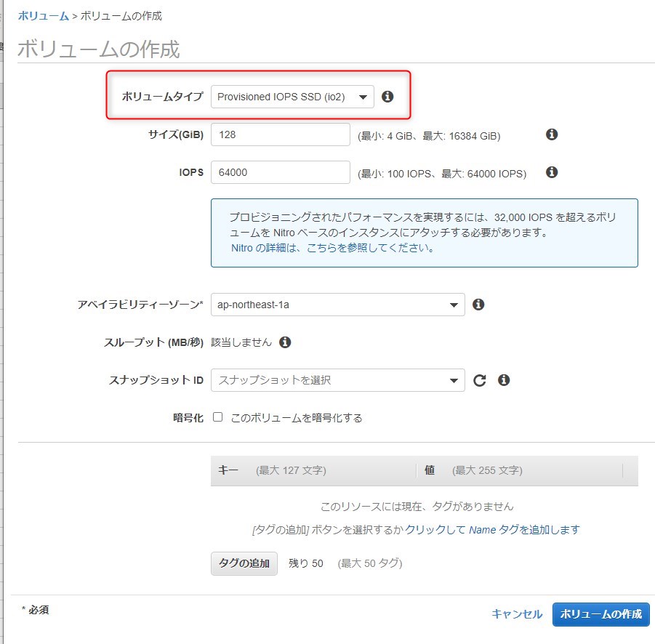Click the availability zone info icon
The width and height of the screenshot is (655, 644).
tap(478, 305)
